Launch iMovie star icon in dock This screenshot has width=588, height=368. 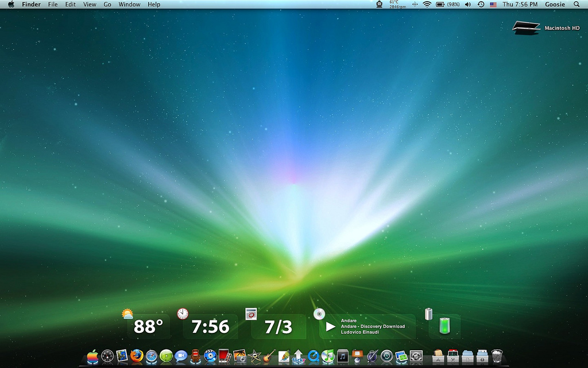254,356
